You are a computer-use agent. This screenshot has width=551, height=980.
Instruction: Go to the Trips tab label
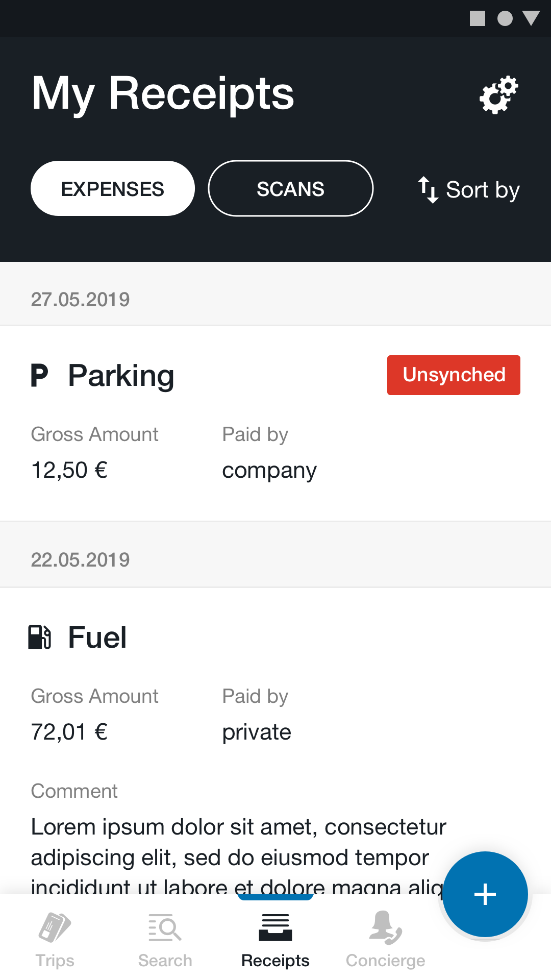(x=55, y=961)
